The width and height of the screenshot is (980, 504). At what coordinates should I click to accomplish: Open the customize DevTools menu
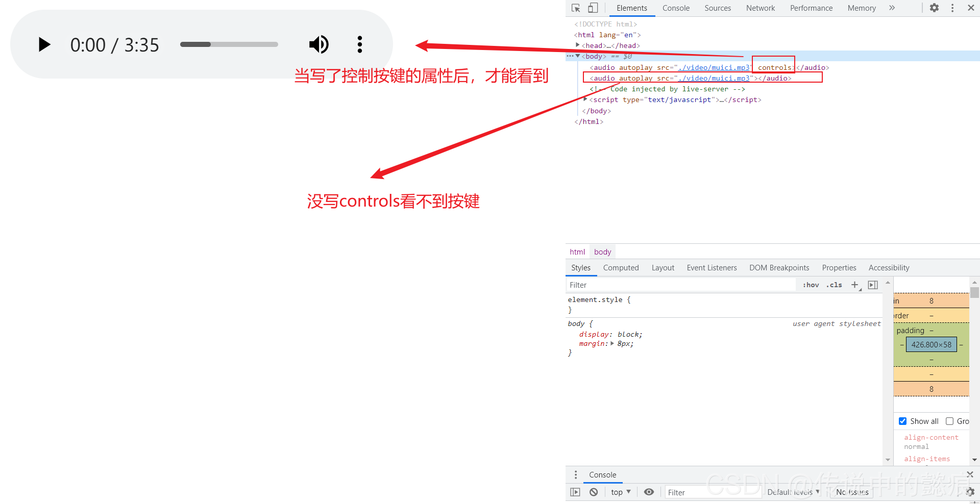[x=952, y=8]
